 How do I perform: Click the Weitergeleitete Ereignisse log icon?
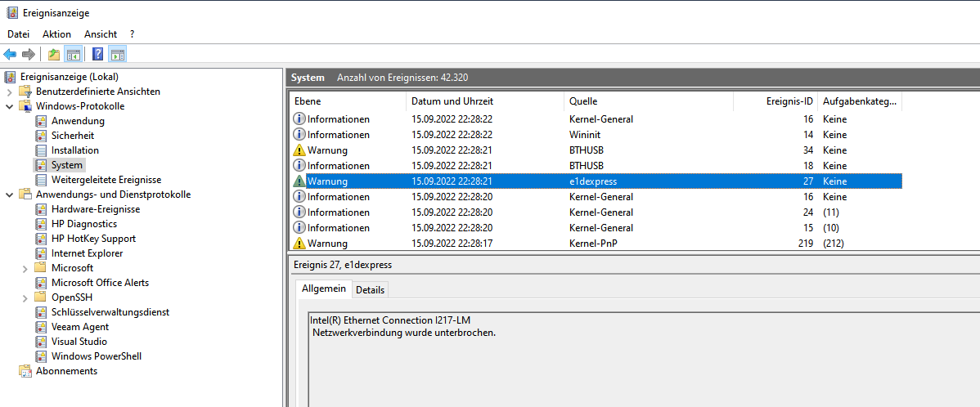pyautogui.click(x=41, y=180)
